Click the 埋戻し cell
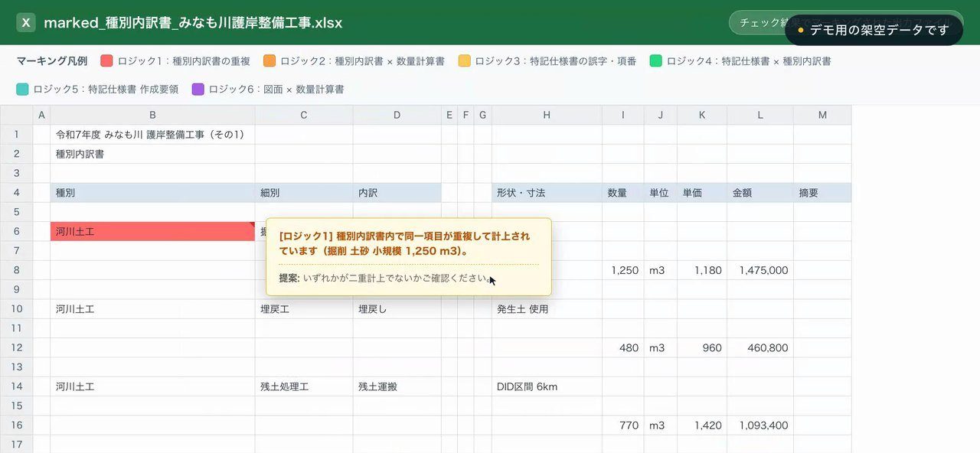The height and width of the screenshot is (453, 980). pyautogui.click(x=397, y=309)
